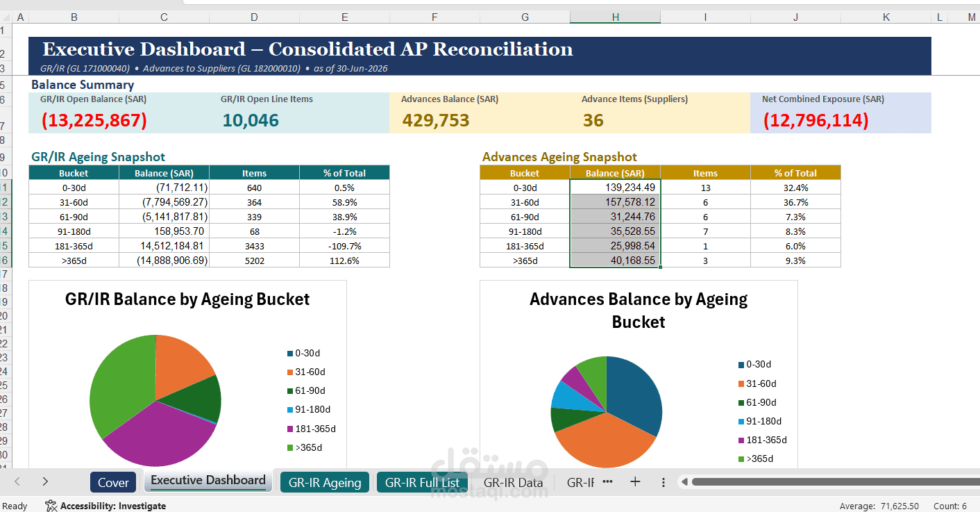Select the Advances balance cell 25,998.54
Image resolution: width=980 pixels, height=512 pixels.
[x=615, y=246]
